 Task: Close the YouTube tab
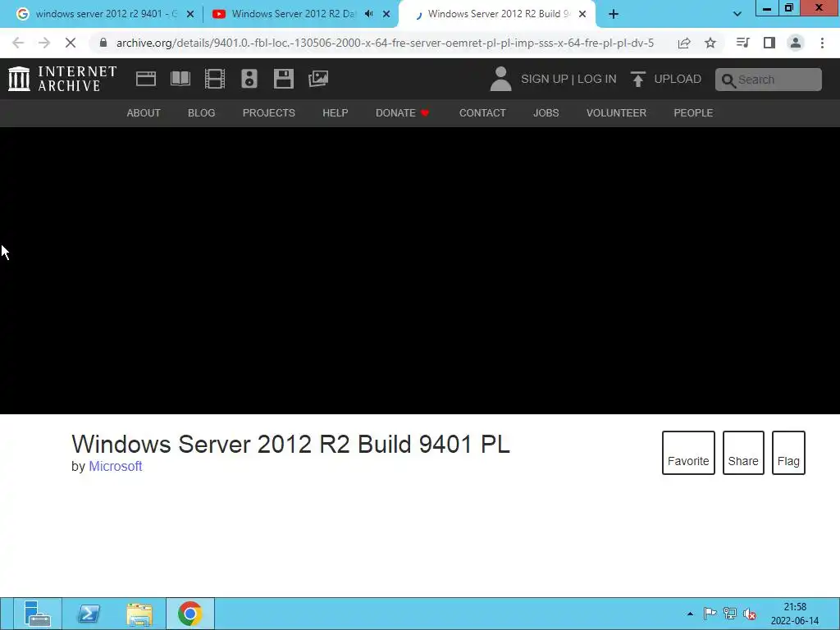tap(386, 14)
